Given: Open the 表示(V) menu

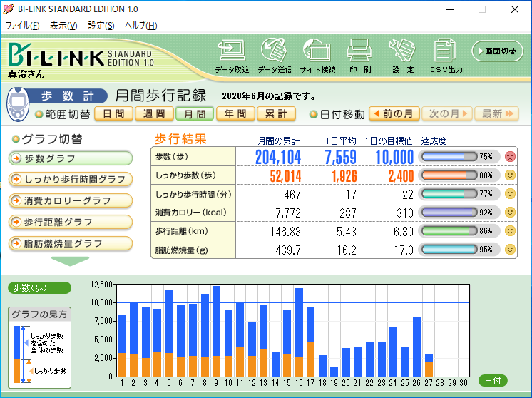Looking at the screenshot, I should click(63, 26).
